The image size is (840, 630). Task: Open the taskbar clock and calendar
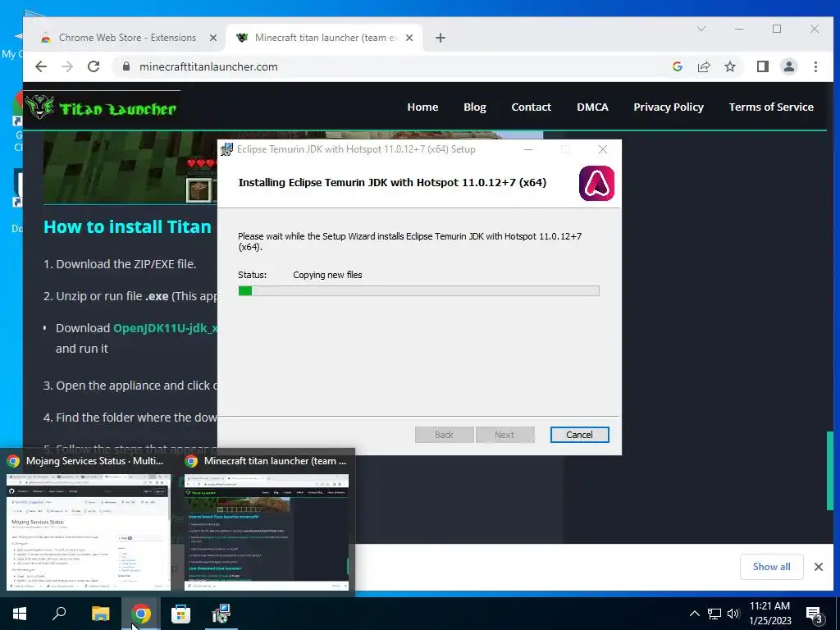(x=769, y=614)
